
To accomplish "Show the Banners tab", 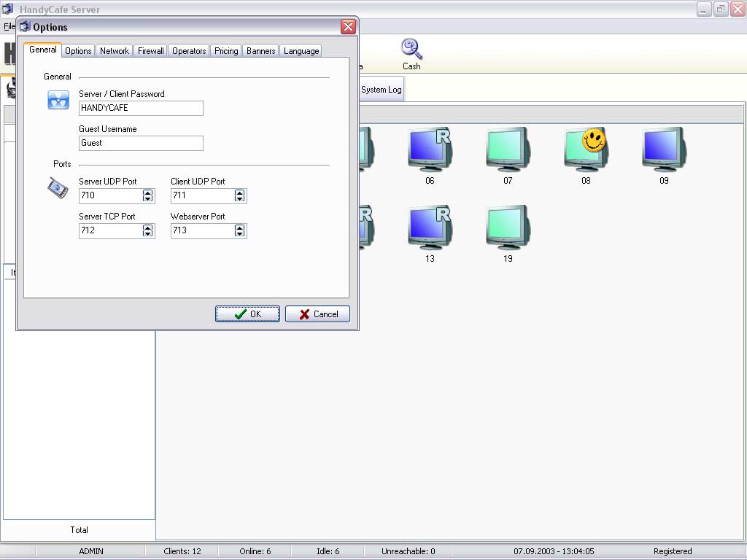I will coord(260,51).
